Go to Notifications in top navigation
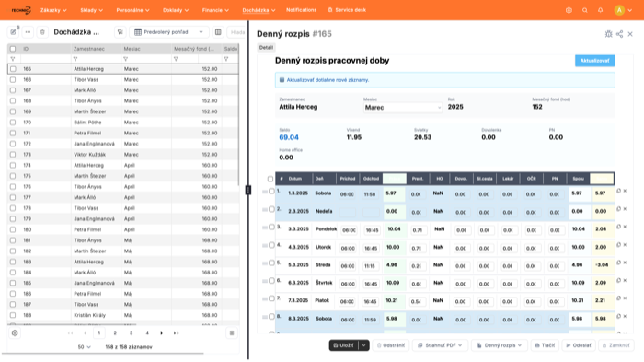The image size is (644, 362). [302, 10]
